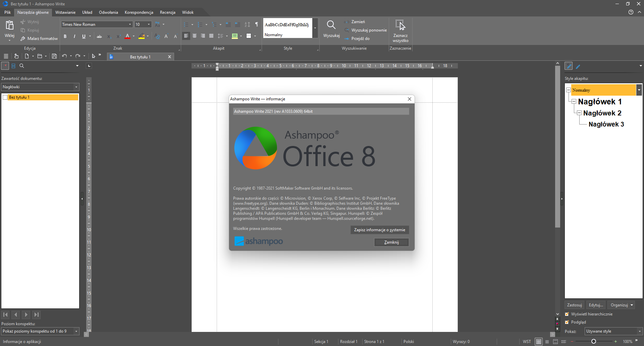Select the Bez tytułu 1 document tab
Image resolution: width=644 pixels, height=346 pixels.
click(x=140, y=57)
